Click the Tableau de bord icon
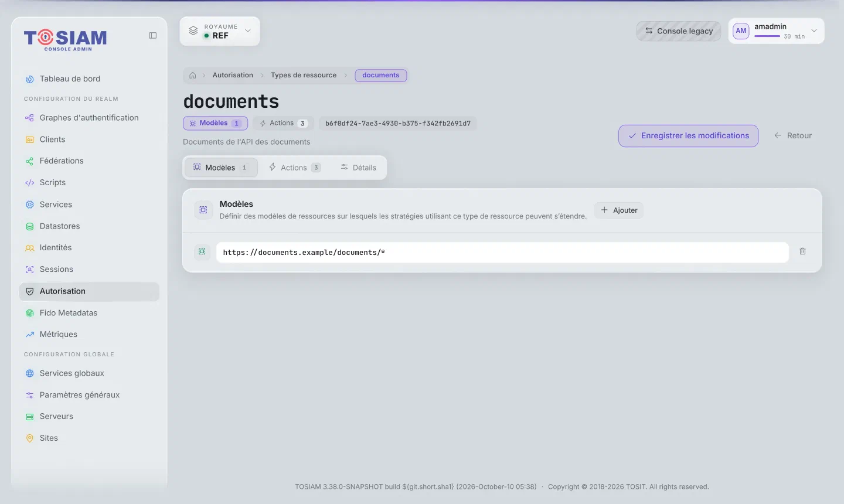 pos(29,79)
